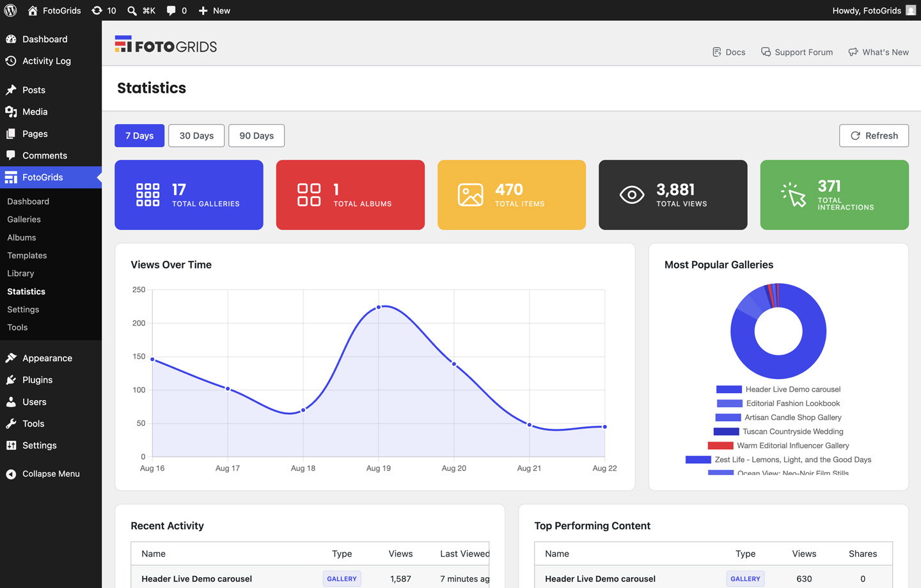Screen dimensions: 921x588
Task: Click the Plugins plug icon
Action: tap(11, 380)
